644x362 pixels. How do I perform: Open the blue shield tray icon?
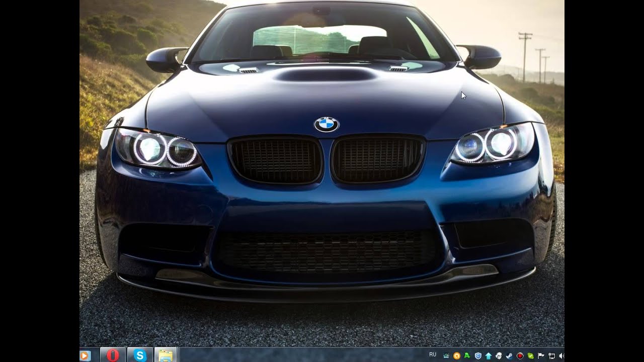tap(478, 355)
